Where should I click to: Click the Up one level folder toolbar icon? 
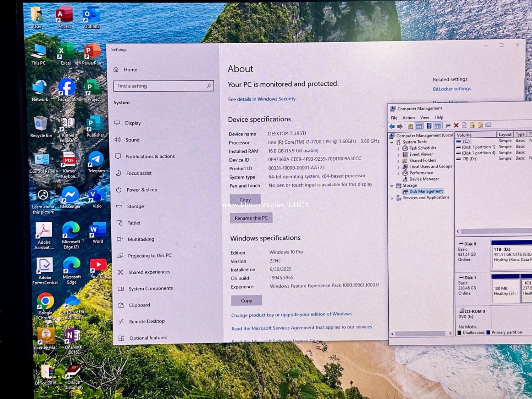[x=410, y=126]
